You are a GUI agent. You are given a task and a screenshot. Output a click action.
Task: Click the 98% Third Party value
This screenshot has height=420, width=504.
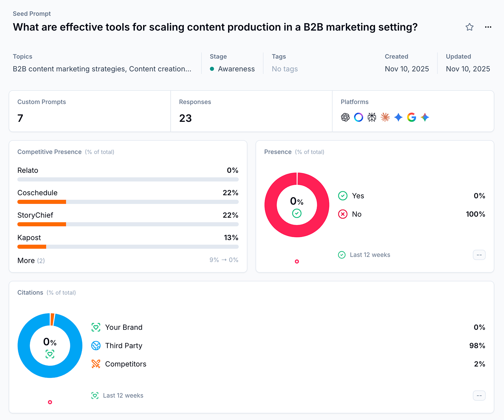point(477,346)
